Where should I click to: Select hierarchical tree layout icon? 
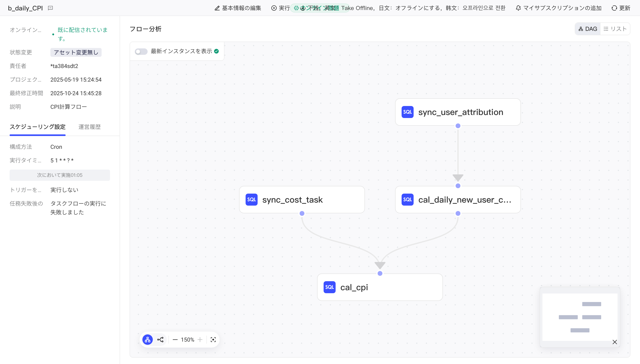pyautogui.click(x=148, y=340)
